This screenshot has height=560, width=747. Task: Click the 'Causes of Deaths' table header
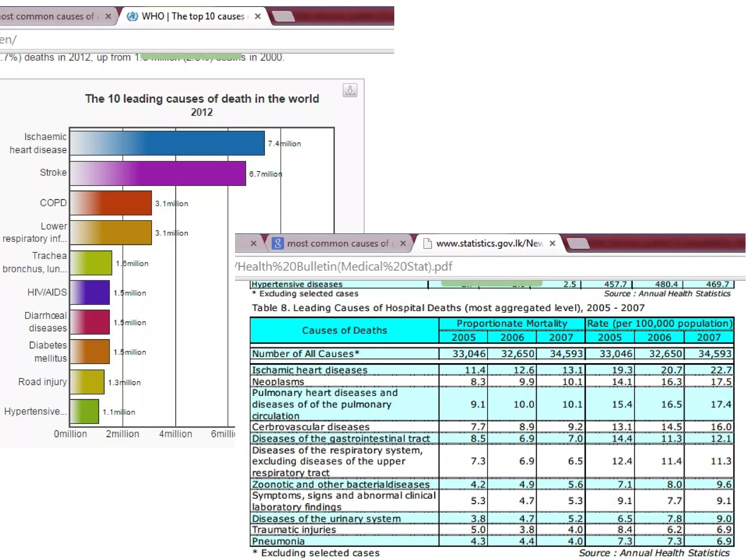point(344,330)
